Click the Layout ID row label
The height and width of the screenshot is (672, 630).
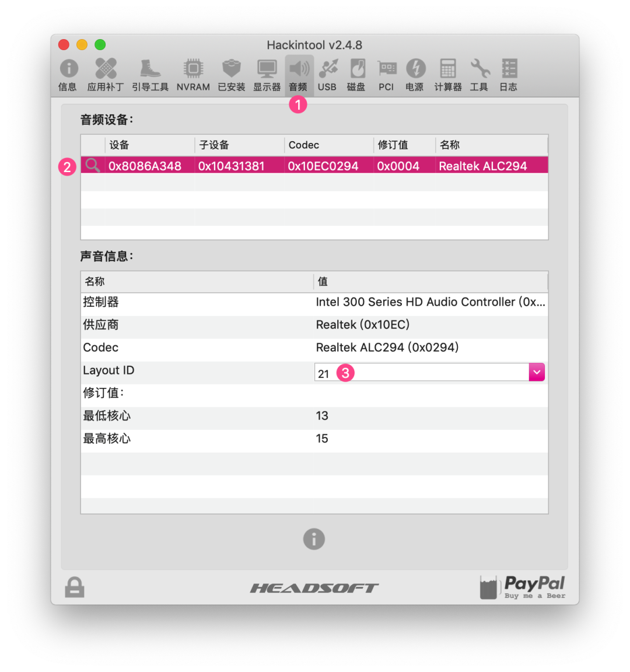[x=108, y=370]
